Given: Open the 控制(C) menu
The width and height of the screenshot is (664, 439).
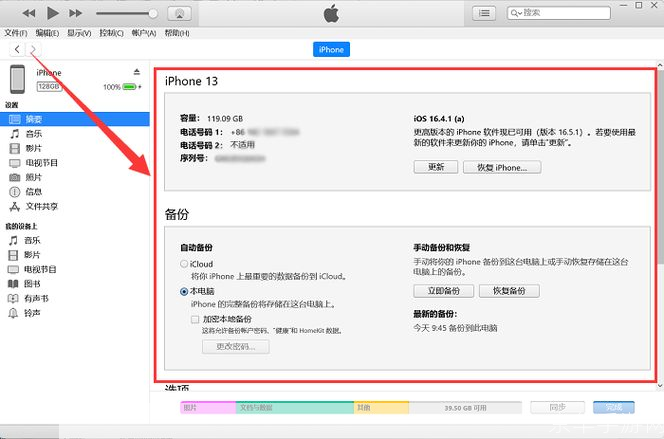Looking at the screenshot, I should [111, 33].
